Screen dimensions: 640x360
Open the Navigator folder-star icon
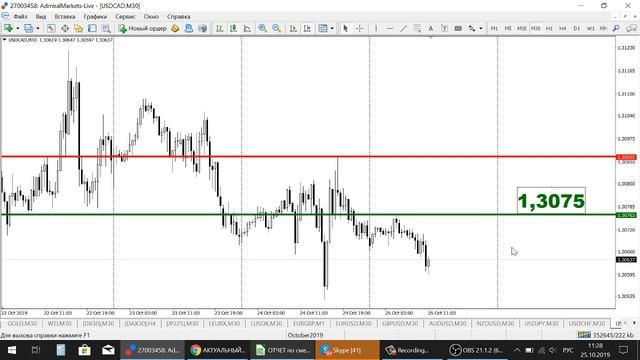pyautogui.click(x=78, y=28)
